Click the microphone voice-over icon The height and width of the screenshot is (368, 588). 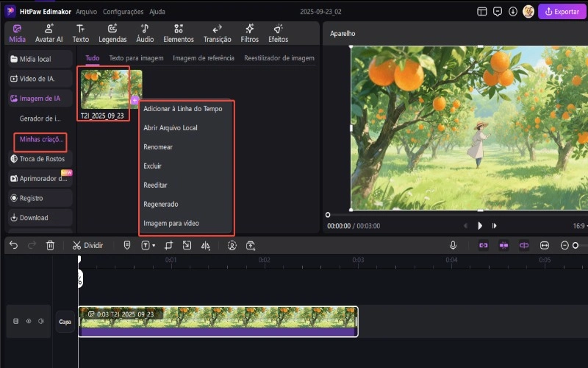point(453,245)
